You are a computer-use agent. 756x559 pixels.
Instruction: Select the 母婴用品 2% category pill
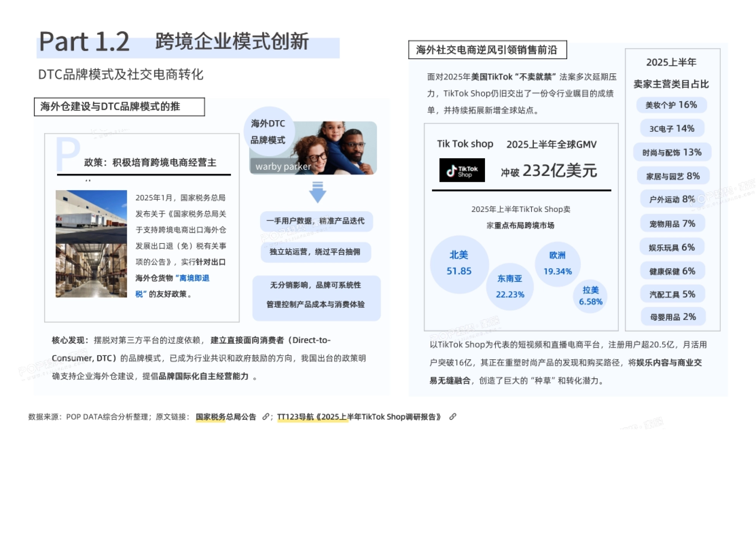coord(673,317)
